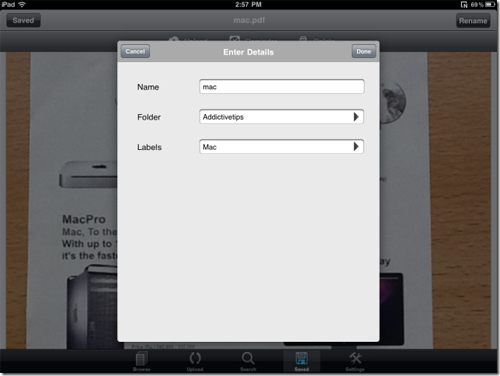Tap the MacPro heading in background document
Viewport: 500px width, 376px height.
(x=84, y=219)
